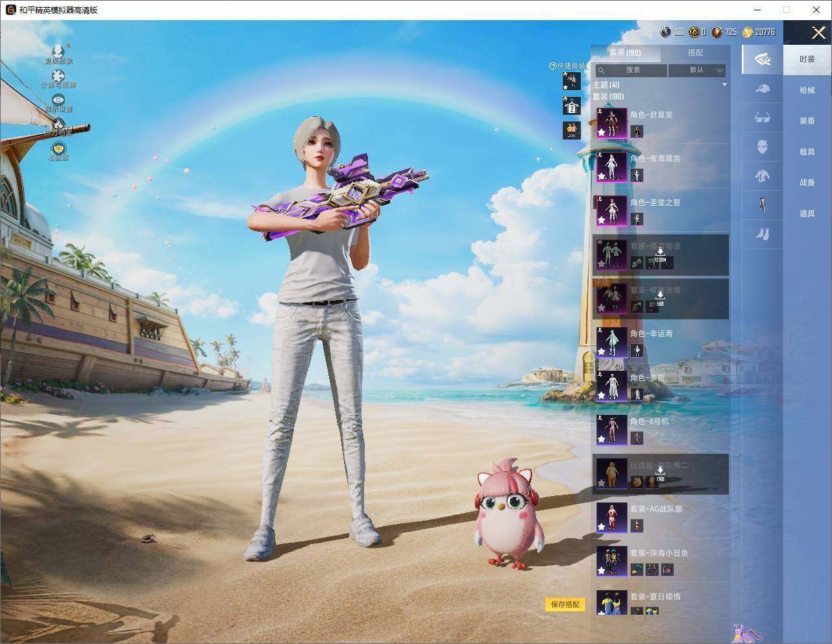Click the gold coin currency icon showing 20776
The height and width of the screenshot is (644, 832).
click(747, 32)
